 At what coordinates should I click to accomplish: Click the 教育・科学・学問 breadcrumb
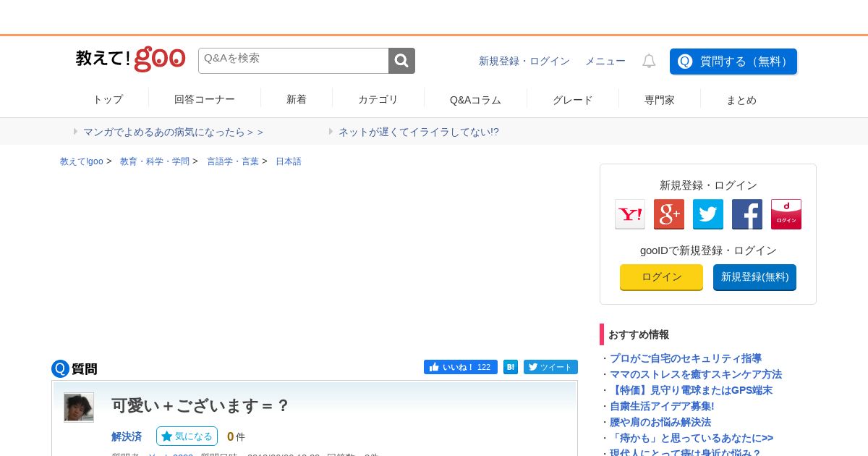point(155,161)
